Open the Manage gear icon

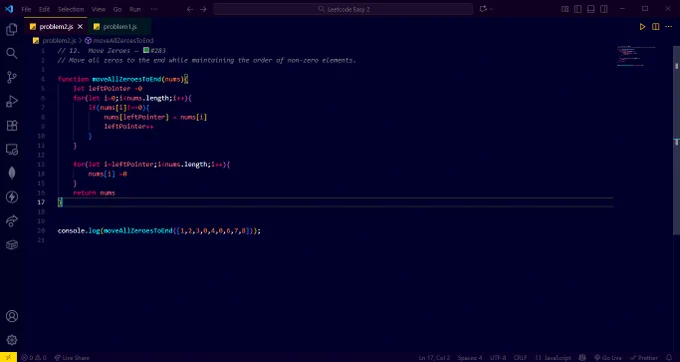pyautogui.click(x=12, y=340)
